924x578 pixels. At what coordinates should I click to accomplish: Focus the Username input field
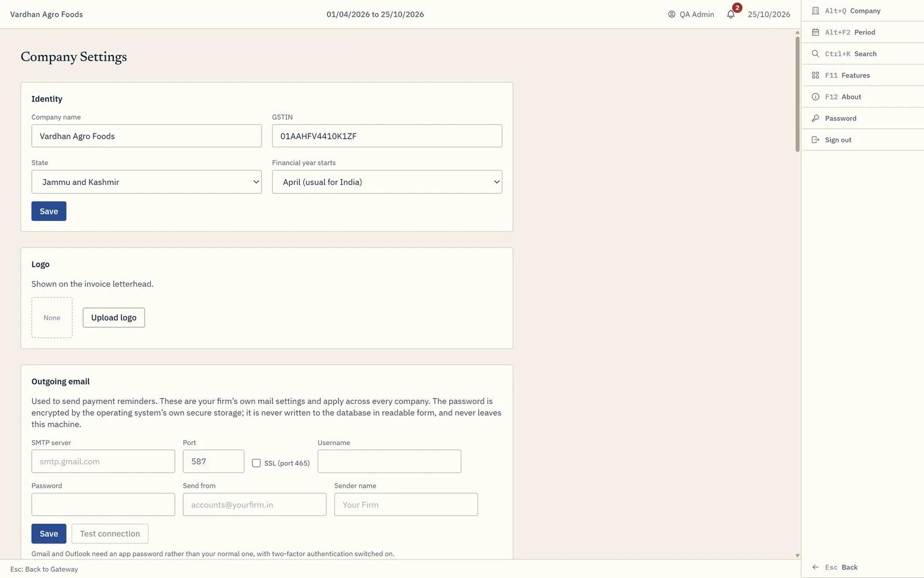pyautogui.click(x=389, y=461)
